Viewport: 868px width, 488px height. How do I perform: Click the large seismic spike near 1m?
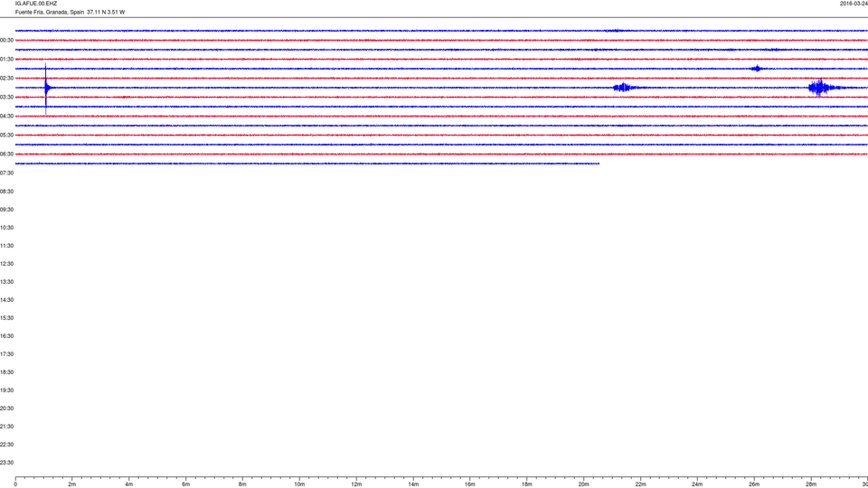[46, 89]
